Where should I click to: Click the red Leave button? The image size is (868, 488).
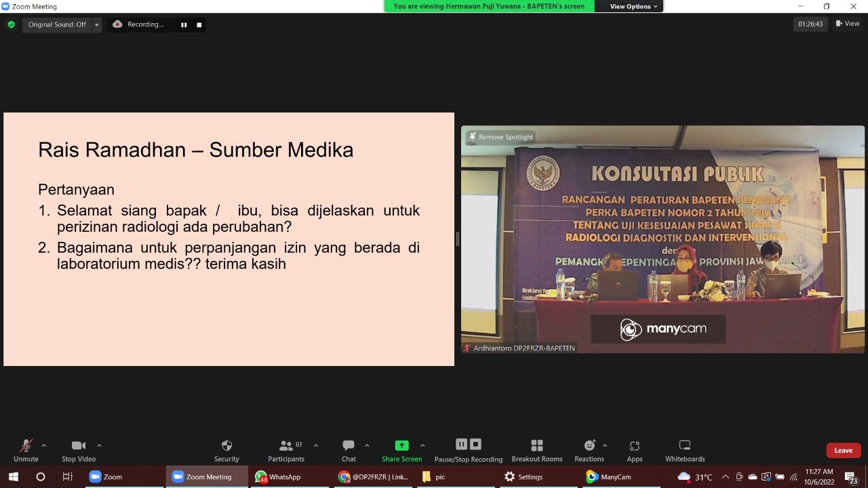[x=843, y=450]
